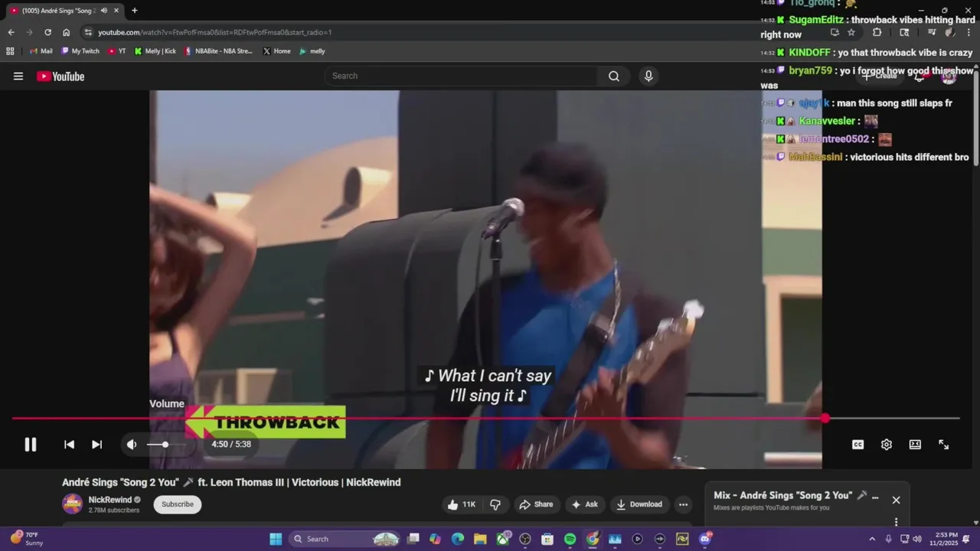The height and width of the screenshot is (551, 980).
Task: Collapse the Mix panel using its "..." header control
Action: (x=875, y=496)
